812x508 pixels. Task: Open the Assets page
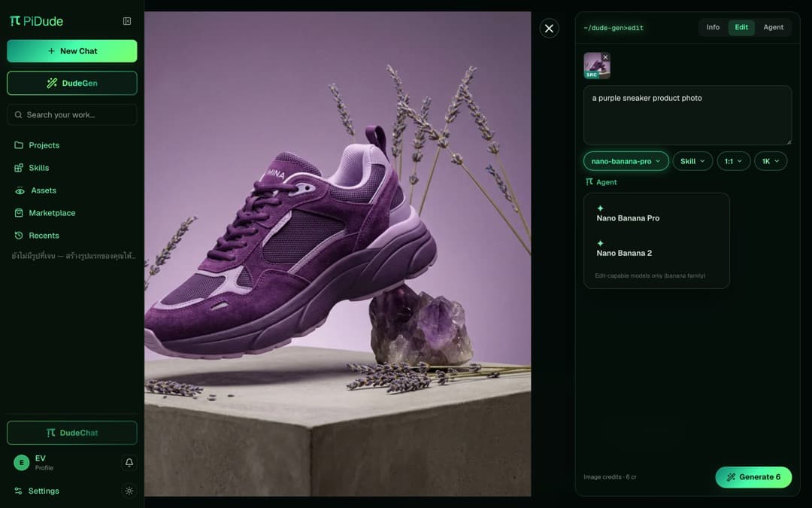tap(44, 190)
